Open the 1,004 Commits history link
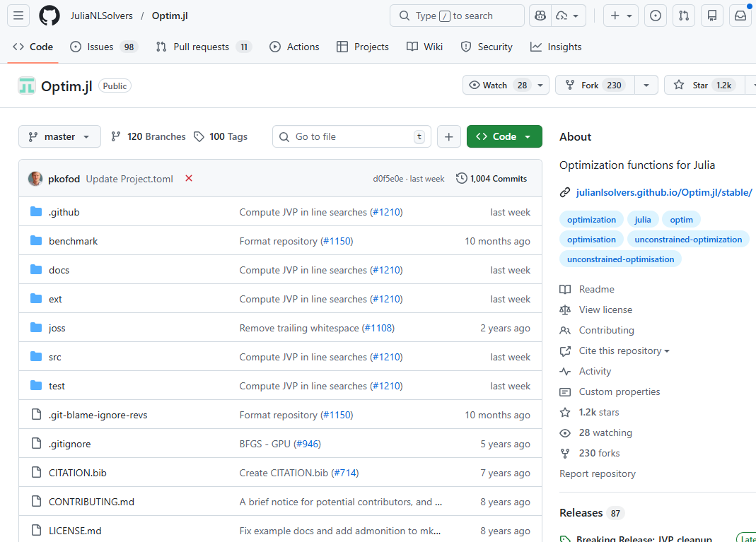 point(492,179)
